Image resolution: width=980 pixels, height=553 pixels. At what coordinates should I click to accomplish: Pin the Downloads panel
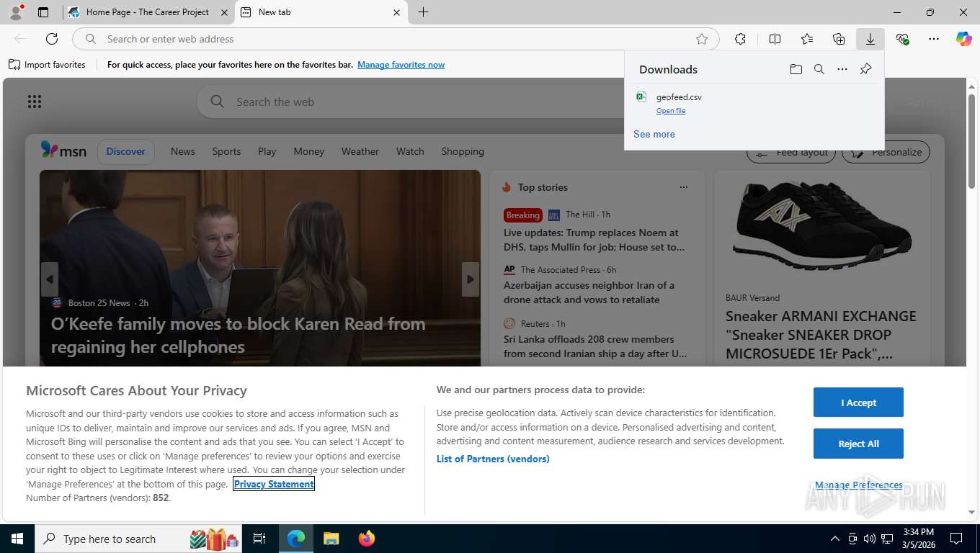coord(865,69)
